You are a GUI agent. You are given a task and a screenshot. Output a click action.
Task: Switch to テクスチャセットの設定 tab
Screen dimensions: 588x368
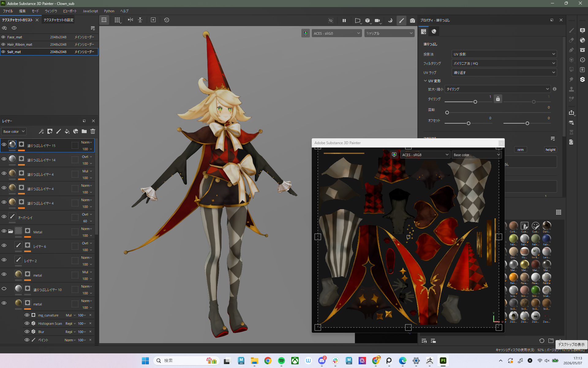point(58,20)
